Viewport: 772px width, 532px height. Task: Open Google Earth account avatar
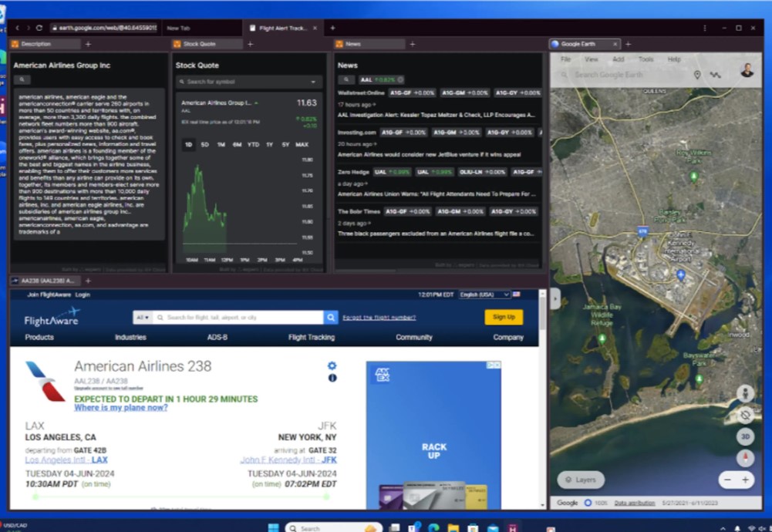tap(747, 70)
